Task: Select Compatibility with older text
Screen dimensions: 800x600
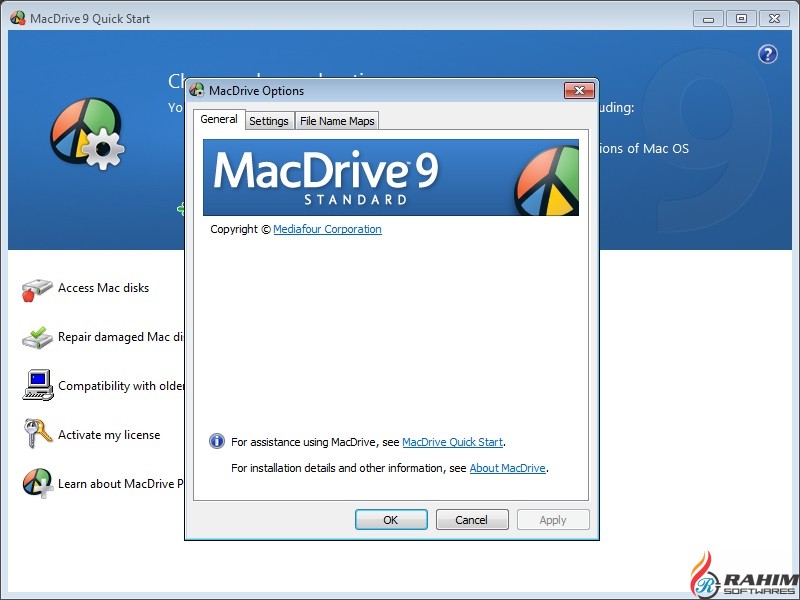Action: pos(121,386)
